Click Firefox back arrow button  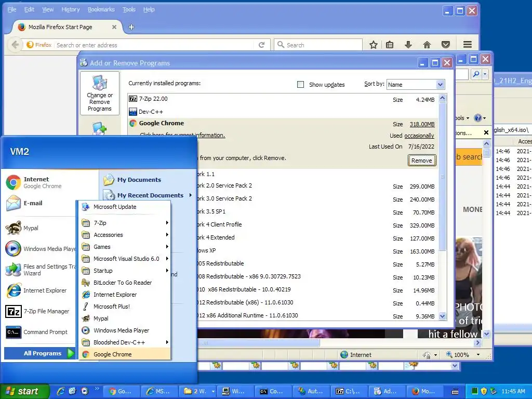pyautogui.click(x=15, y=45)
